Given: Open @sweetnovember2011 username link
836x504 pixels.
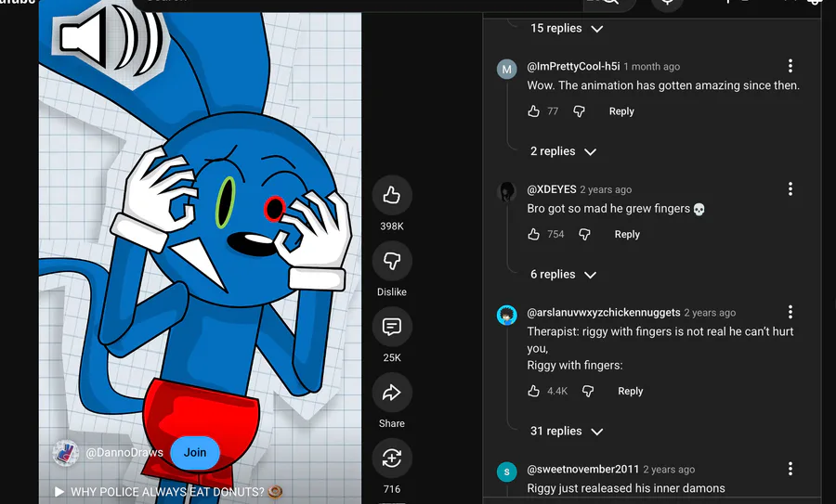Looking at the screenshot, I should (x=582, y=469).
